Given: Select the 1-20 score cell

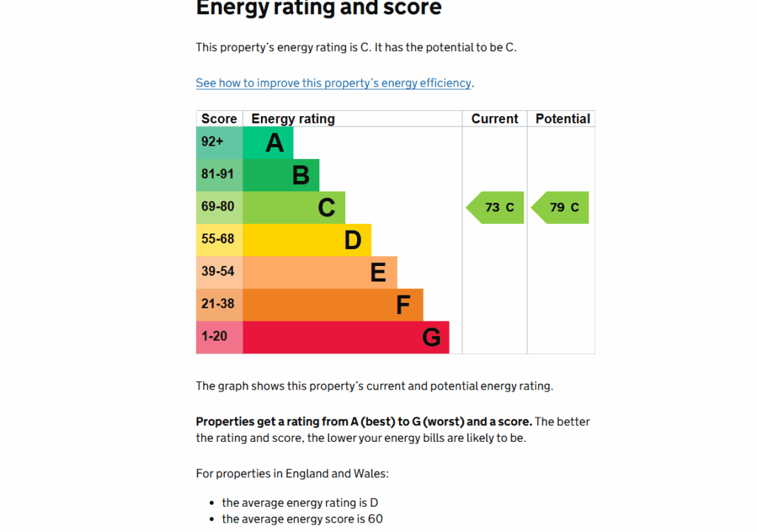Looking at the screenshot, I should [x=219, y=338].
